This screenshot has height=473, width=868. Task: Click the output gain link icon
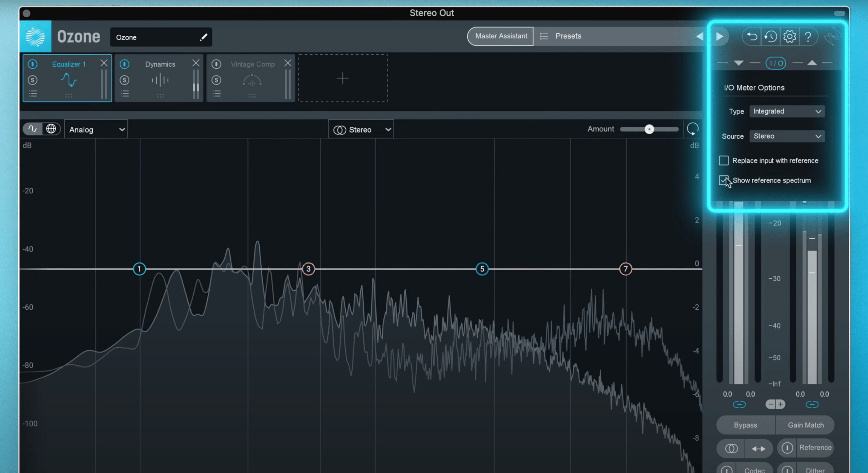pyautogui.click(x=812, y=404)
